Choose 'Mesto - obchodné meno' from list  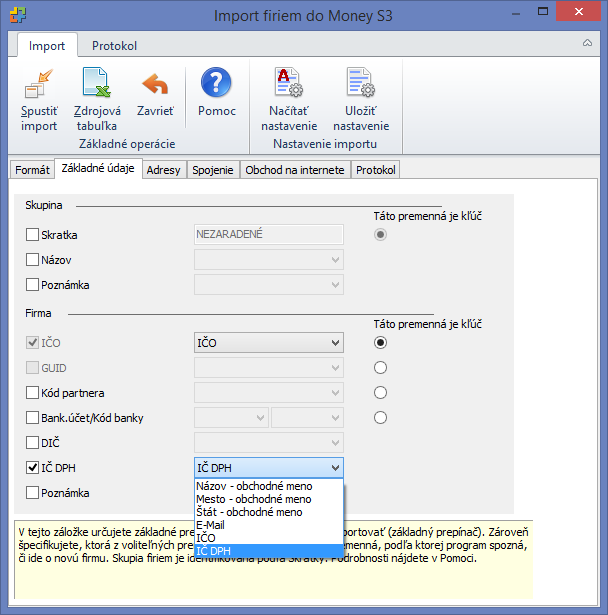click(269, 499)
